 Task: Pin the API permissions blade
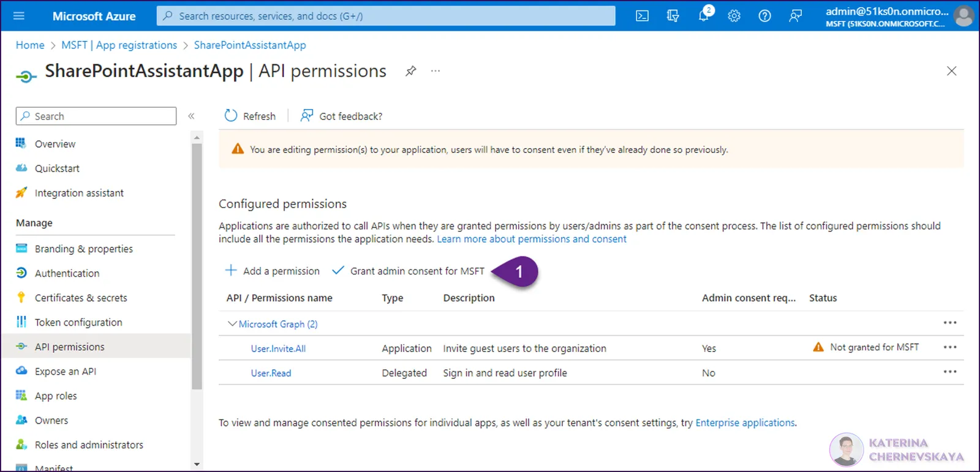pos(411,71)
